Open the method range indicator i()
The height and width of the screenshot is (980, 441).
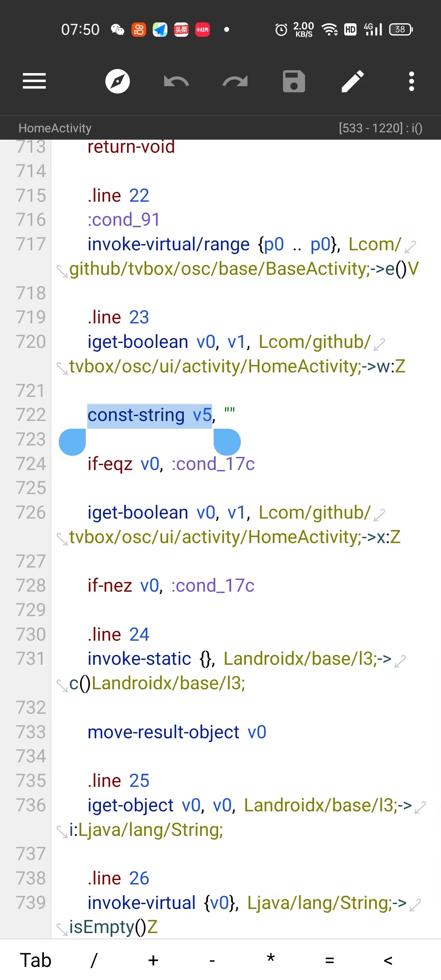(x=381, y=128)
